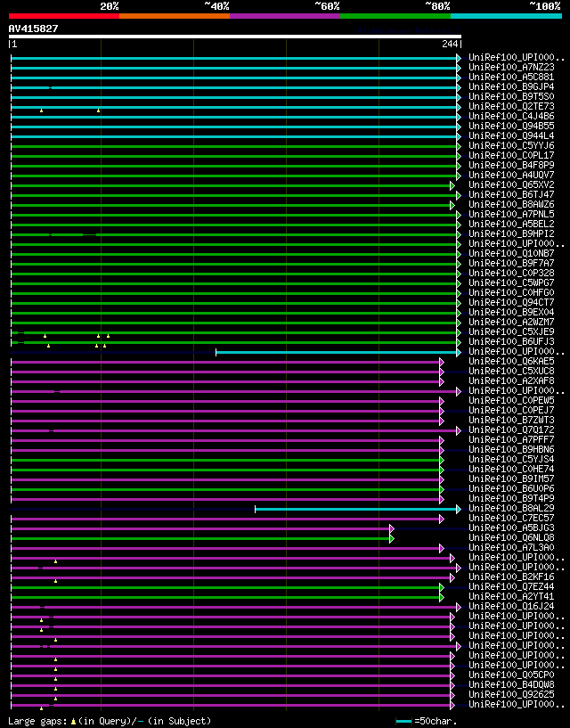Viewport: 570px width, 728px height.
Task: Click the arrowhead ending the A5BJG3 alignment
Action: pyautogui.click(x=392, y=528)
